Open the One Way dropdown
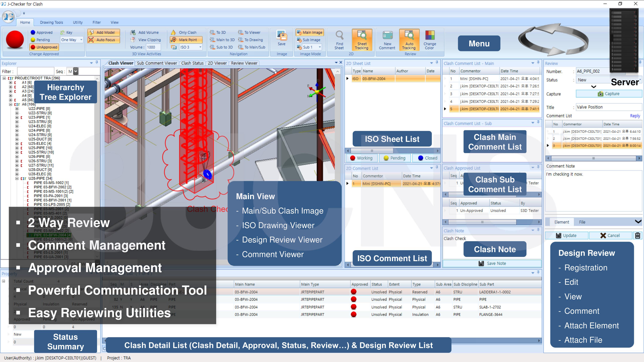The width and height of the screenshot is (644, 362). [x=72, y=40]
